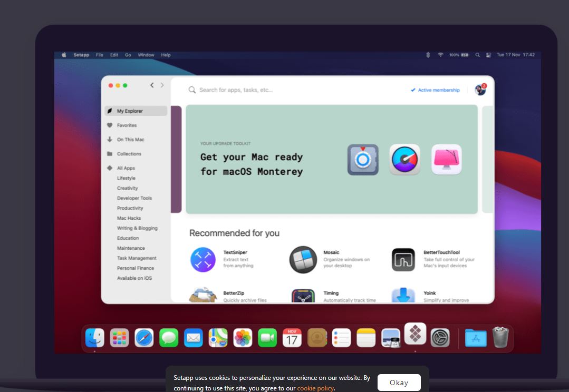Open Control Center in the menu bar
The image size is (569, 392).
(x=488, y=55)
